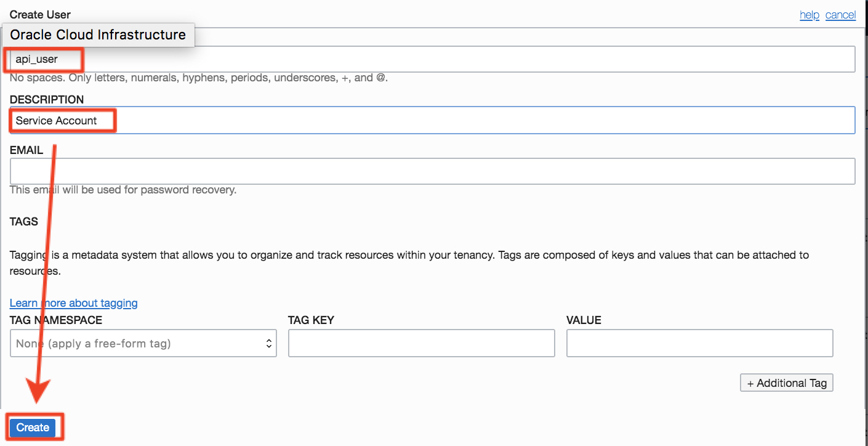The height and width of the screenshot is (446, 868).
Task: Focus the Description field with Service Account
Action: 431,121
